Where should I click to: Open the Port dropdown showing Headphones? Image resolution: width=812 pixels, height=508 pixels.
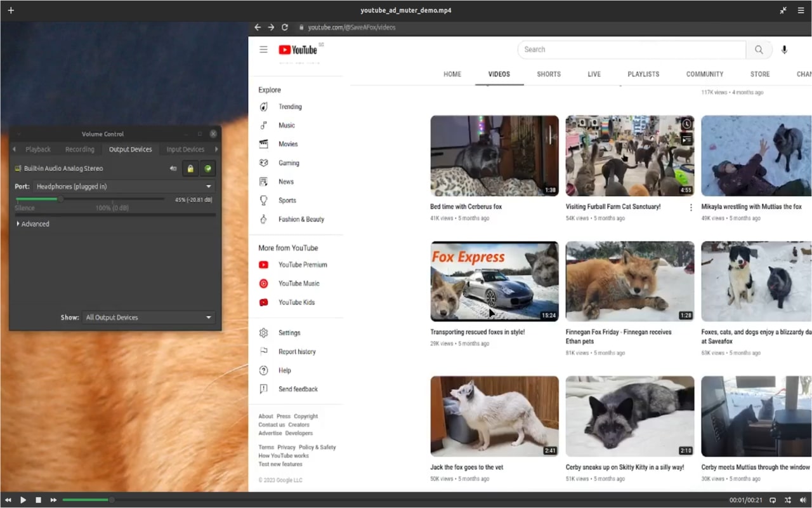pos(124,187)
